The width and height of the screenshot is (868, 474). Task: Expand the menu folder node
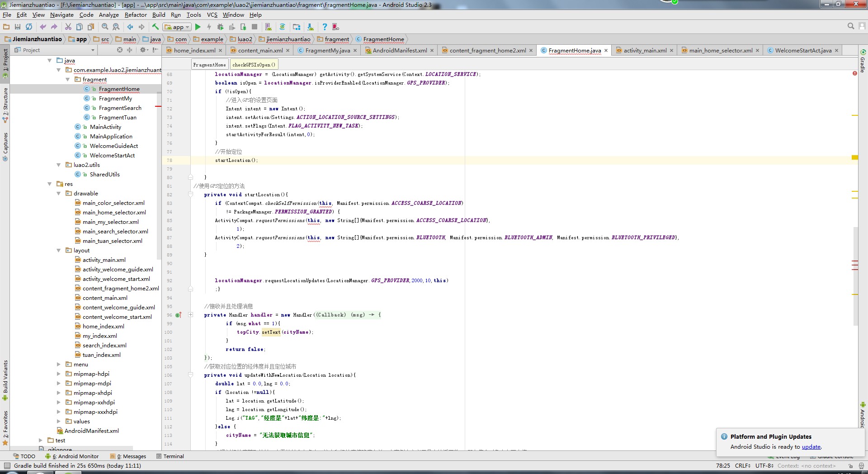click(59, 365)
